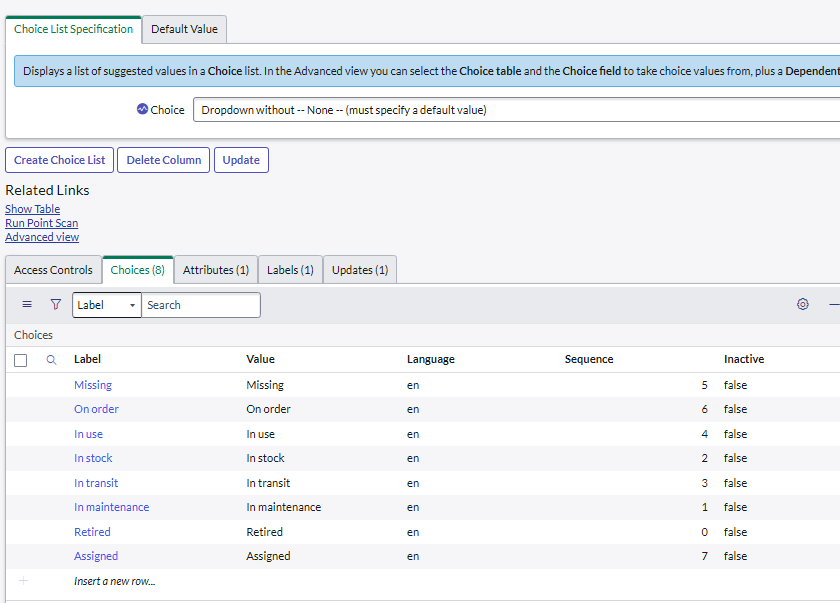Click in the list Search field
Viewport: 840px width, 603px height.
(200, 305)
